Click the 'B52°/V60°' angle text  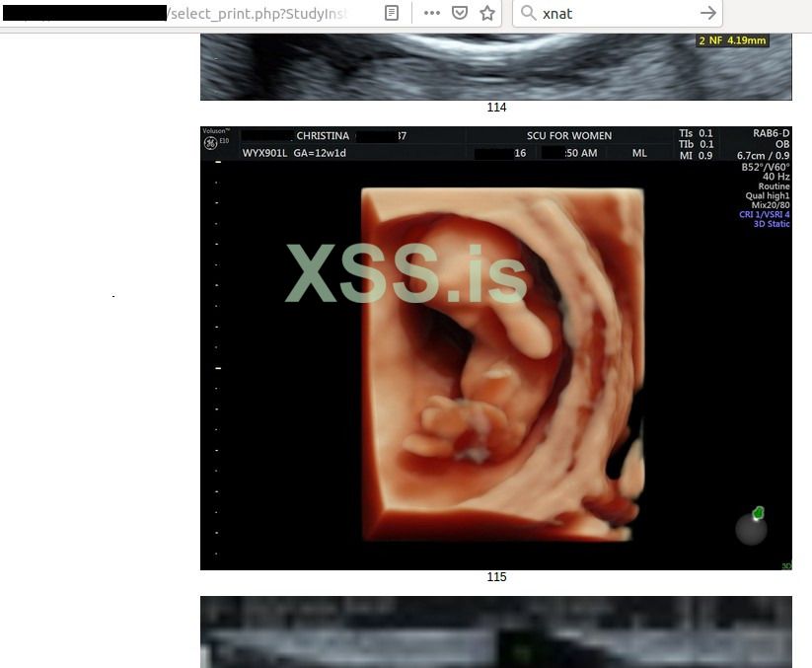[766, 167]
